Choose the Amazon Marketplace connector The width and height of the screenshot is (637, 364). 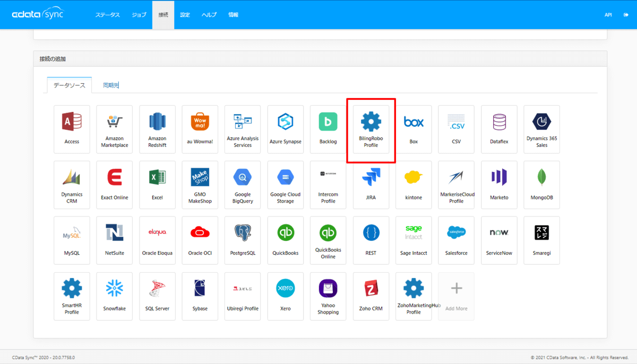coord(114,129)
